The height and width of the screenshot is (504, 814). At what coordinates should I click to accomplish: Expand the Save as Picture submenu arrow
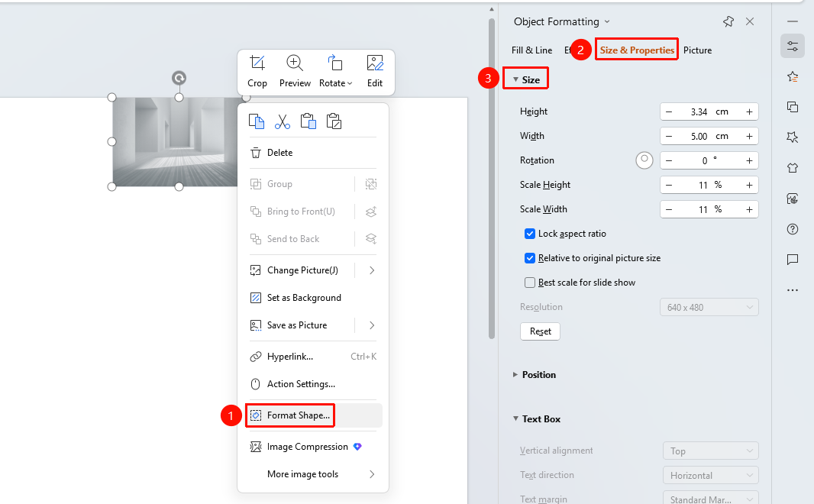(372, 325)
